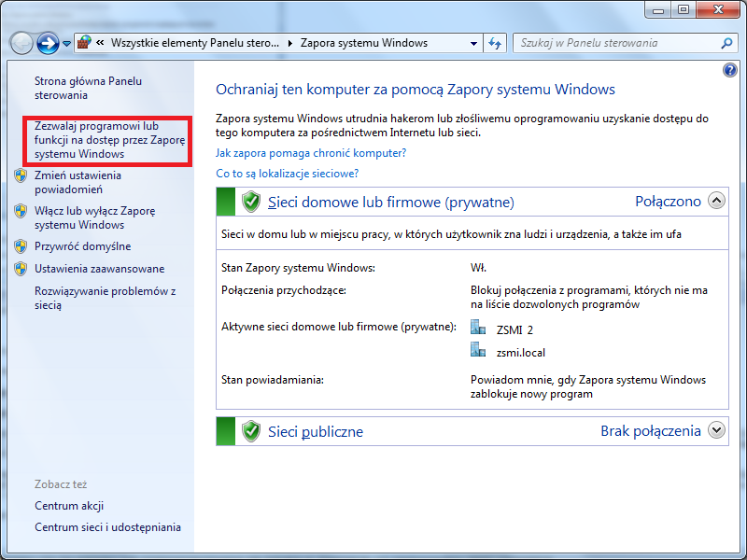Screen dimensions: 747x560
Task: Open help with the question mark icon
Action: point(729,71)
